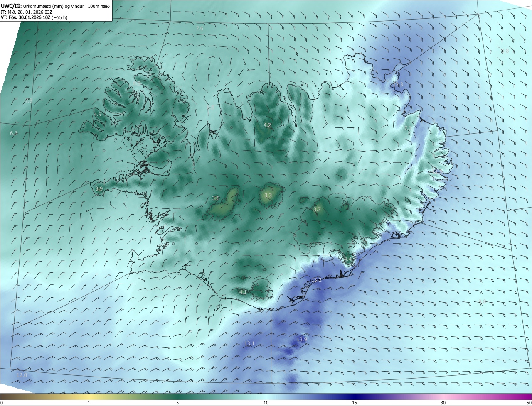Click the "50" tick on the color scale
The image size is (532, 406).
pos(529,403)
